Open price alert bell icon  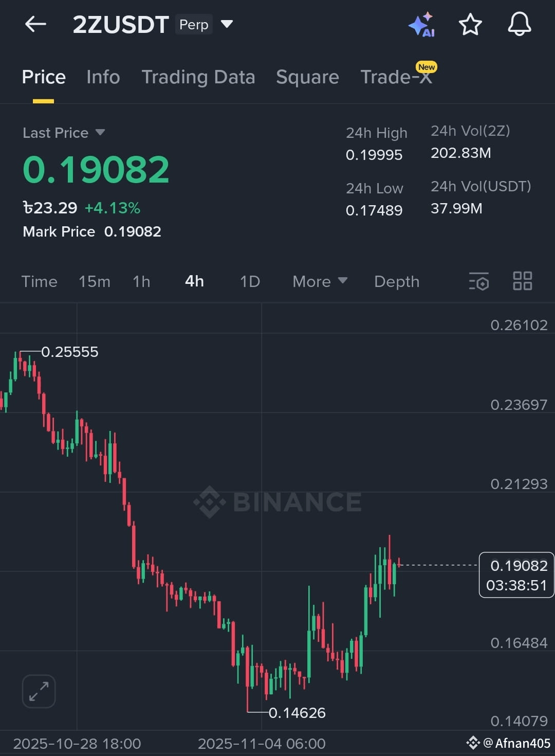coord(520,24)
